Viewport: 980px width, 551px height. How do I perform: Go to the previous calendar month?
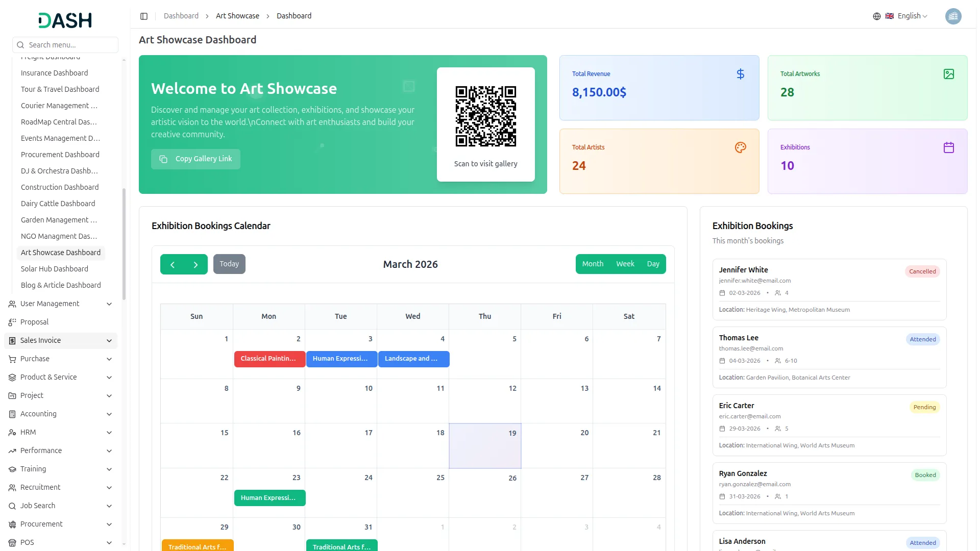click(x=173, y=265)
